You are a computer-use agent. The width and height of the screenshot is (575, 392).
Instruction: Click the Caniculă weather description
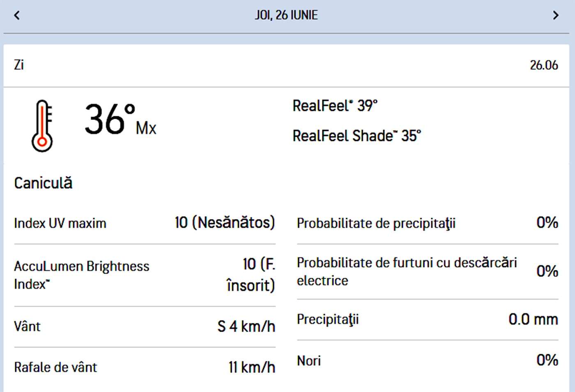(43, 183)
